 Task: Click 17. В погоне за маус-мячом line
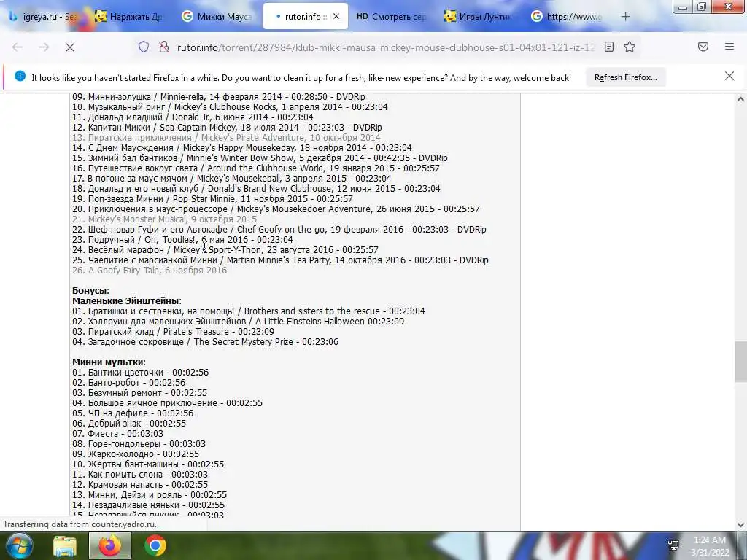(231, 179)
